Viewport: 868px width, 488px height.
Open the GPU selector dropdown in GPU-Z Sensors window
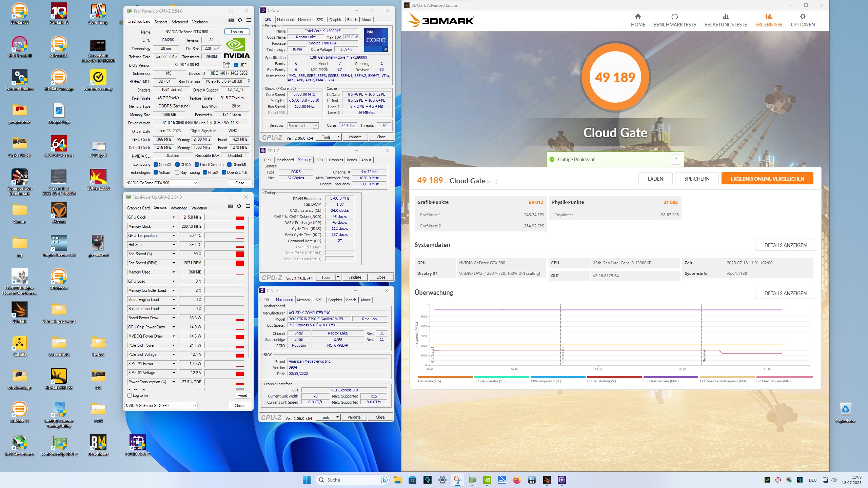[161, 406]
